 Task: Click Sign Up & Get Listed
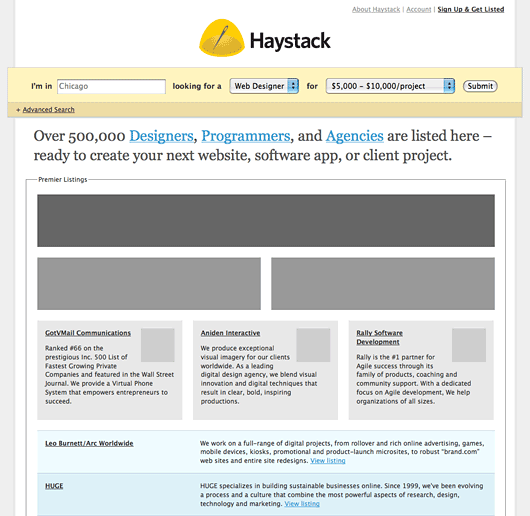click(471, 9)
